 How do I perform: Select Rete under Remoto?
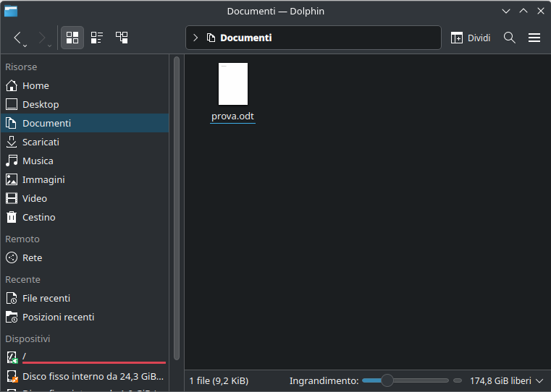pyautogui.click(x=32, y=257)
